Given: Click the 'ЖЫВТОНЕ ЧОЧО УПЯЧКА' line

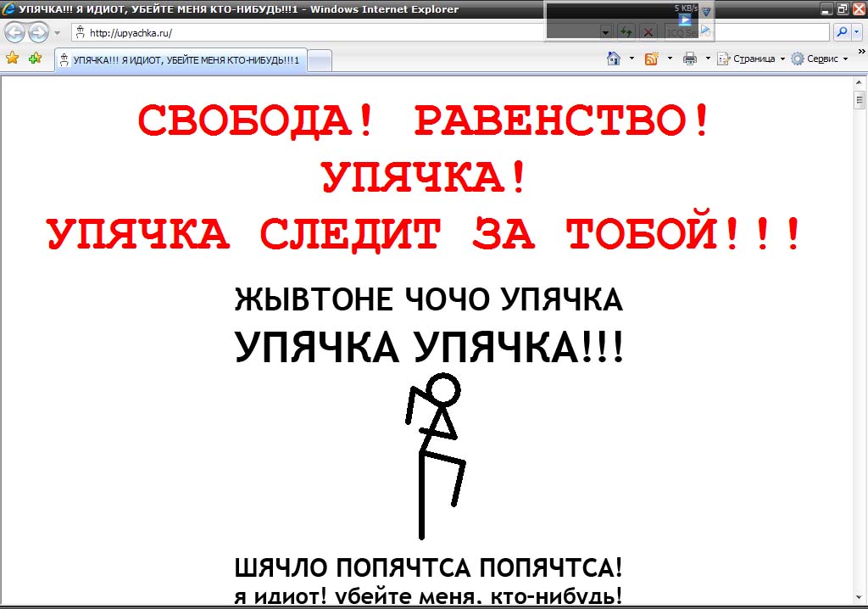Looking at the screenshot, I should 429,299.
